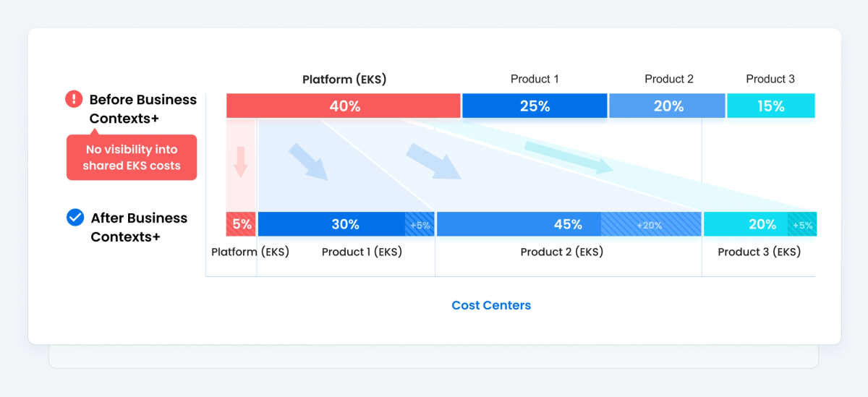Select the red 40% Platform bar
The width and height of the screenshot is (868, 397).
coord(344,106)
